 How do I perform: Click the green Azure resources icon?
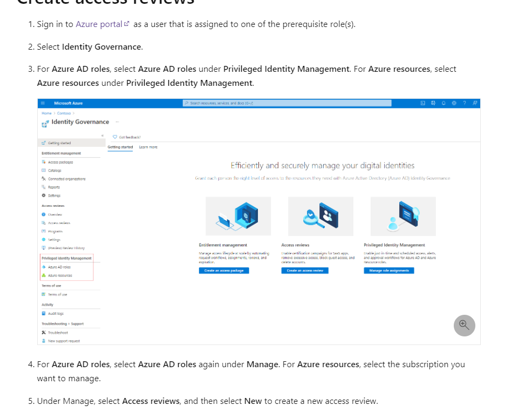[43, 275]
